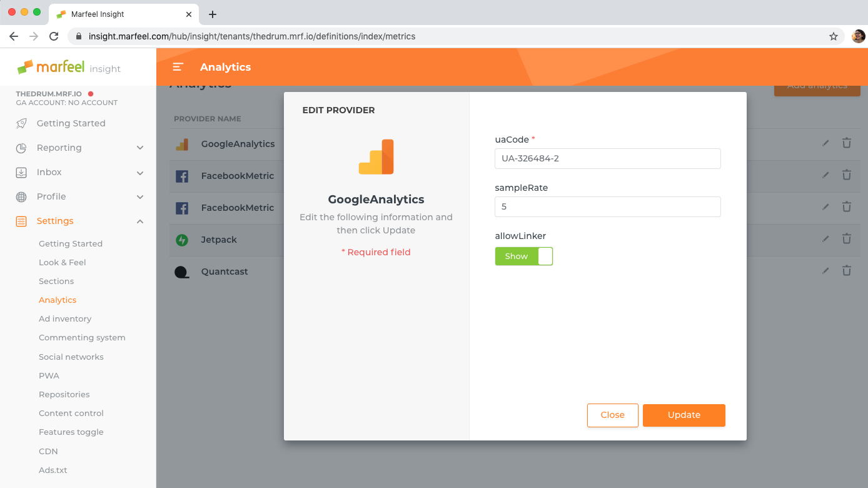Open a new browser tab

click(213, 14)
